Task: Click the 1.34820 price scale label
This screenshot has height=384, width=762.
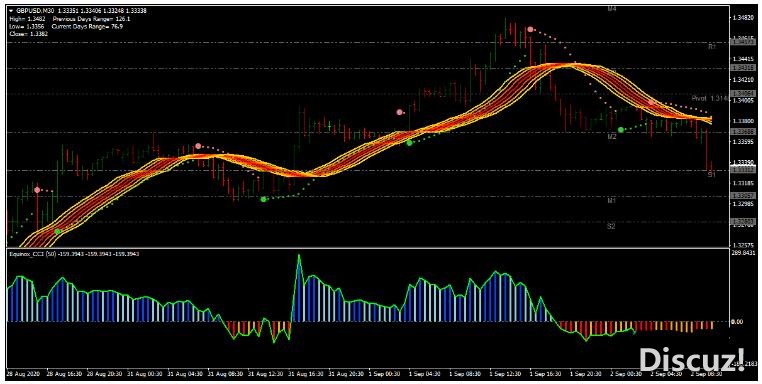Action: pyautogui.click(x=743, y=17)
